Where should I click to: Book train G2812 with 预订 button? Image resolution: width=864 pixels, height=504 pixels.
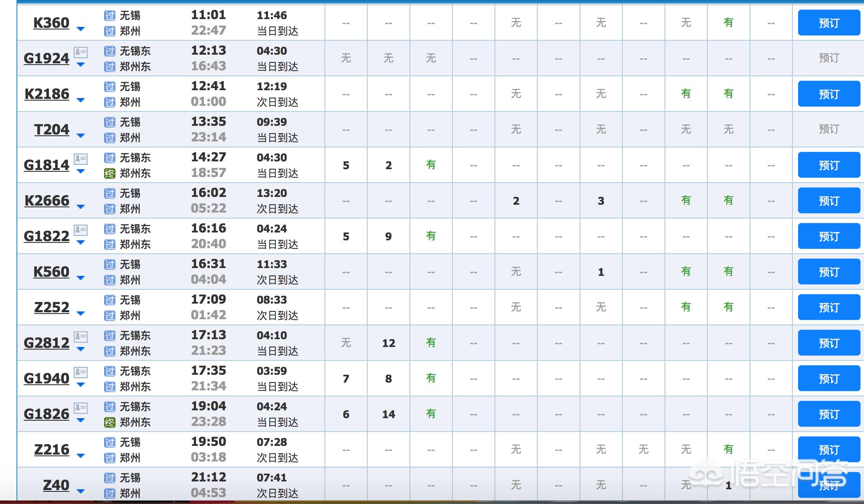(829, 343)
